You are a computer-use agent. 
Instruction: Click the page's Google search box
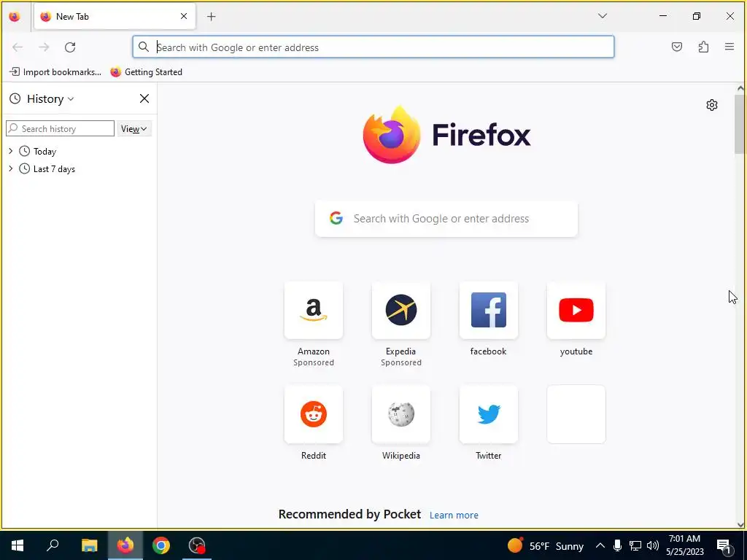pos(446,219)
